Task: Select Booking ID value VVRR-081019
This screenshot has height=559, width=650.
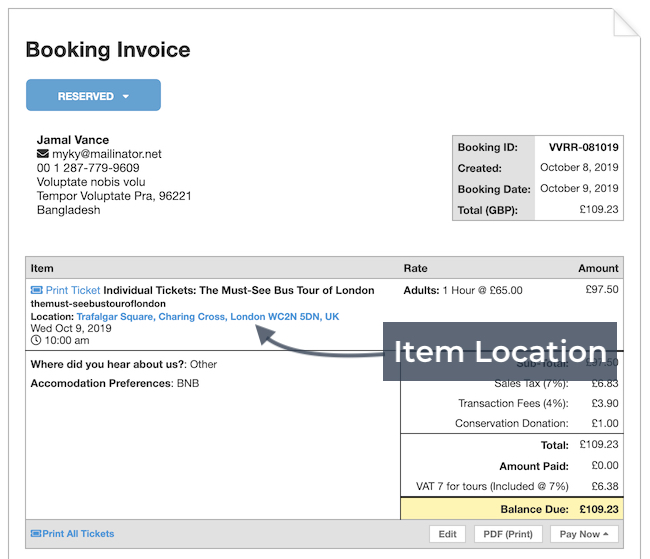Action: (583, 147)
